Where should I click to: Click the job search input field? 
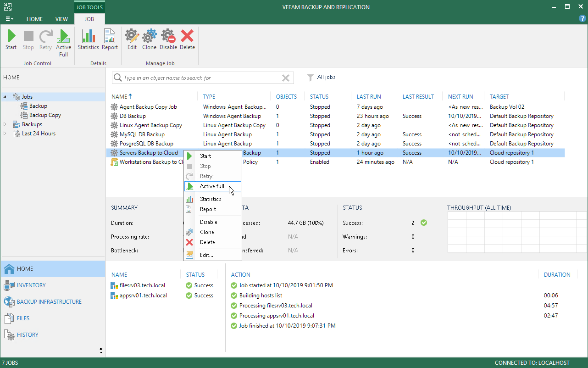[200, 78]
